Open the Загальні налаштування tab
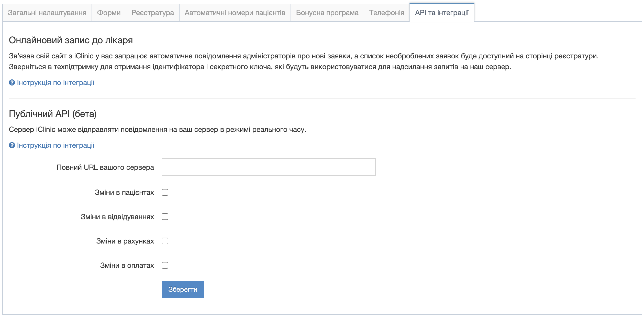Viewport: 644px width, 317px height. pyautogui.click(x=47, y=13)
